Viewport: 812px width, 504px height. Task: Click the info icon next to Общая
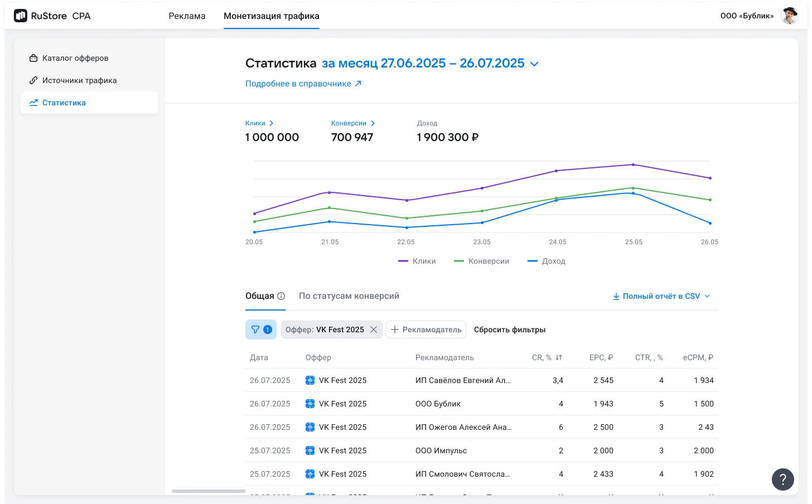[x=281, y=296]
